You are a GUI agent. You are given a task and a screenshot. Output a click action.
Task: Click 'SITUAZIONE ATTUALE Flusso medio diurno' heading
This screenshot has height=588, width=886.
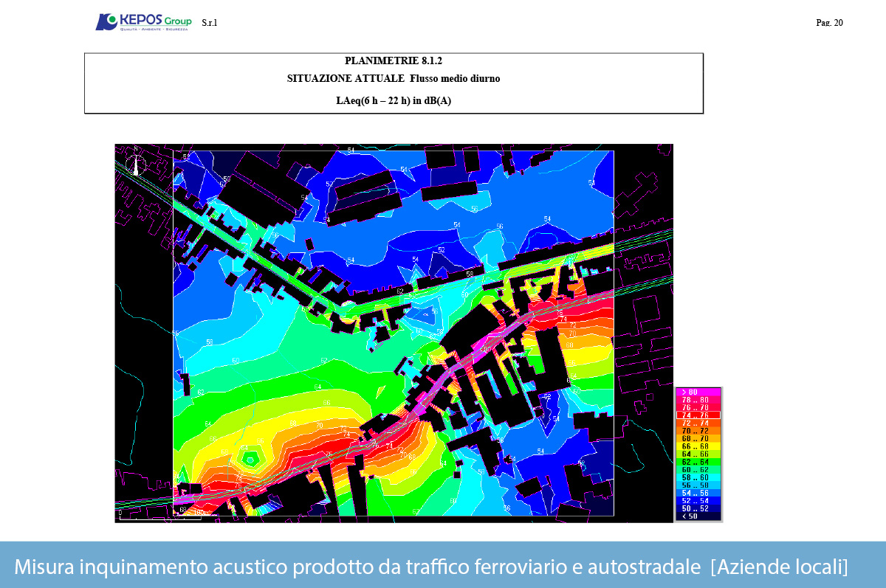(394, 78)
